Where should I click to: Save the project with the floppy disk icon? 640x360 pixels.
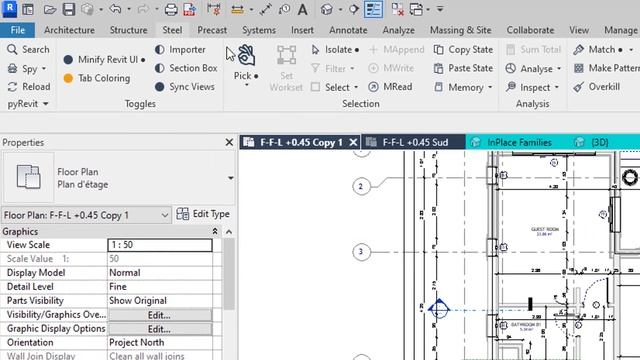click(69, 9)
